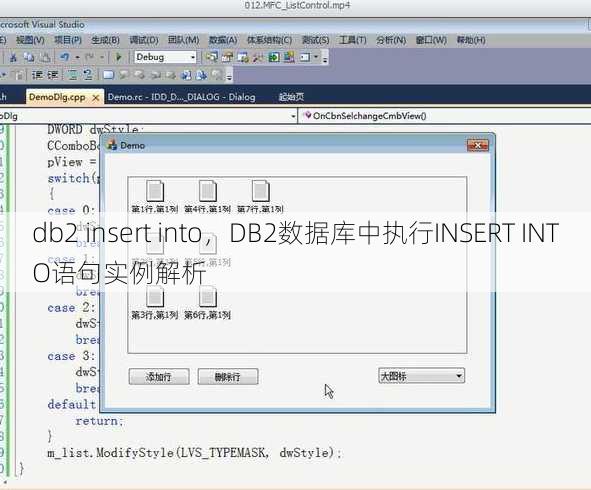Switch to the Demo.rc Dialog tab

click(x=182, y=97)
